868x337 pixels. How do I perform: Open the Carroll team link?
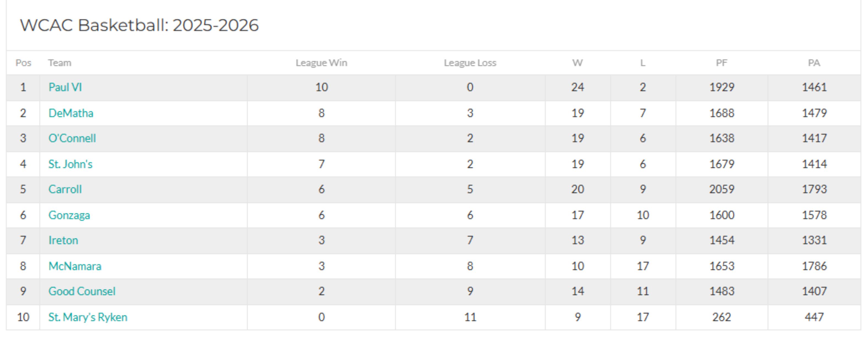tap(65, 189)
